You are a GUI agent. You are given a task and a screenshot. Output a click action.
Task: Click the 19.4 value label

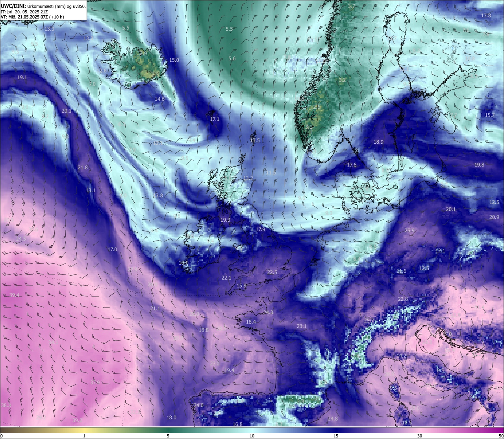point(229,370)
